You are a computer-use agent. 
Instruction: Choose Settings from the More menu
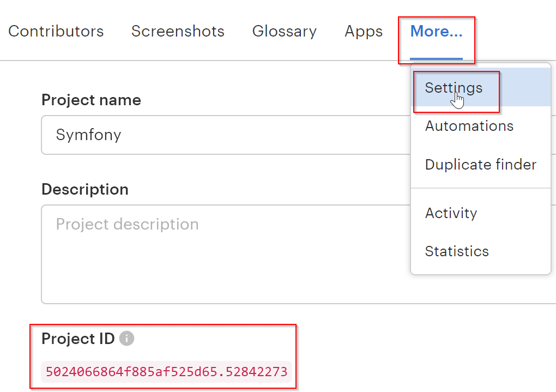pyautogui.click(x=454, y=88)
